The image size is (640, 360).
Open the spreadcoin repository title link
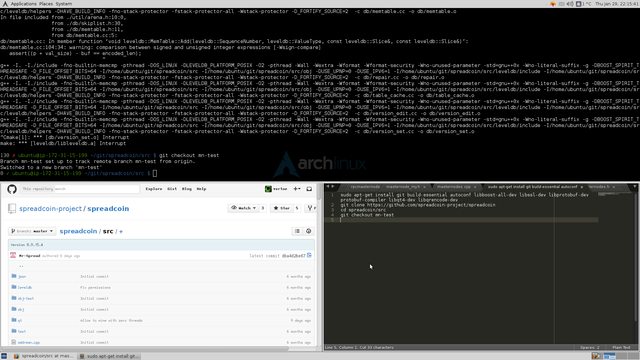tap(108, 209)
